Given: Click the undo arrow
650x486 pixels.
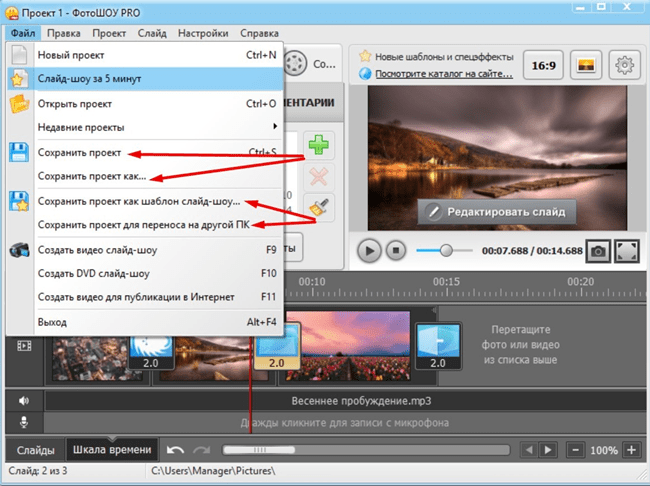Looking at the screenshot, I should tap(175, 450).
